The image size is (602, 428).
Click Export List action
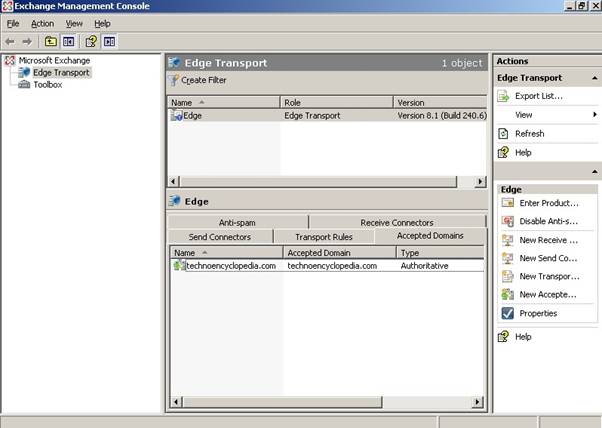(x=539, y=96)
